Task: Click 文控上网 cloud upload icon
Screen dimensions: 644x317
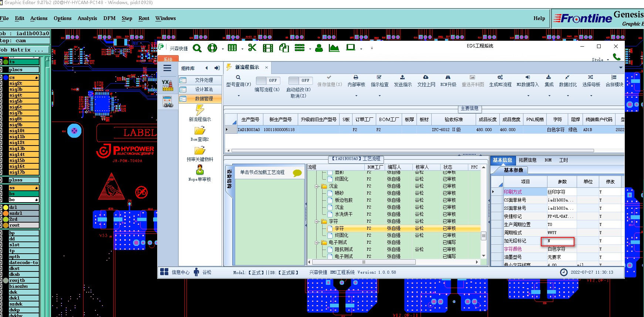Action: pos(426,77)
